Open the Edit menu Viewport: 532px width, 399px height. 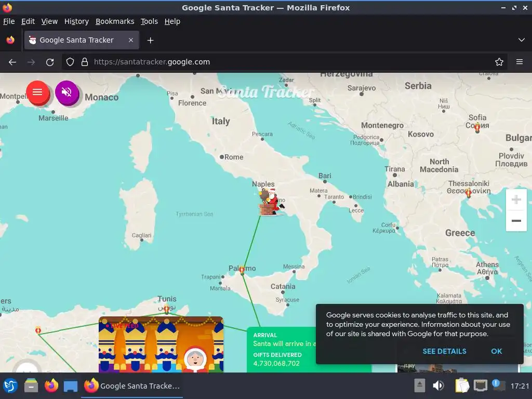click(28, 21)
